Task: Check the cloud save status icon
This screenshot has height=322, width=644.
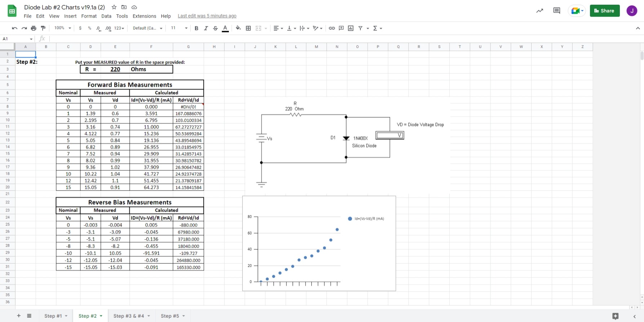Action: pos(134,7)
